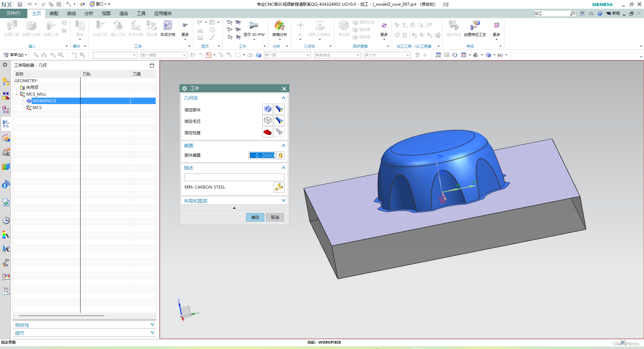Screen dimensions: 644x349
Task: Select the MCS tree item
Action: [37, 108]
